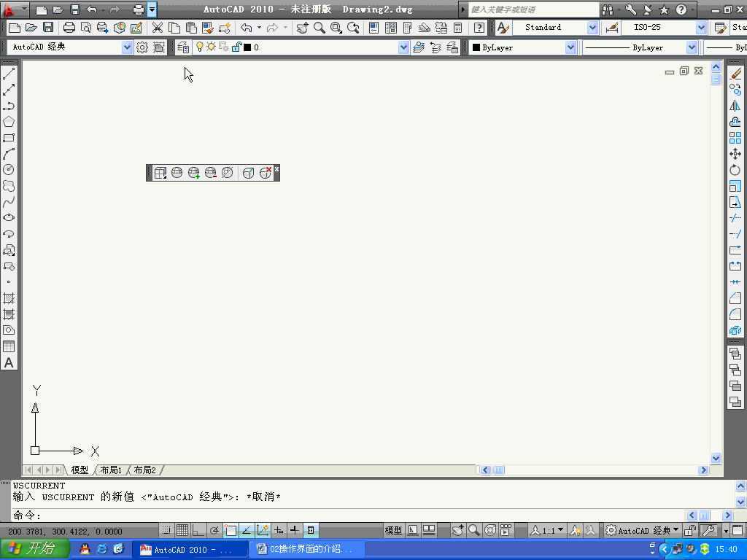747x560 pixels.
Task: Switch to the 模型 tab
Action: 80,470
